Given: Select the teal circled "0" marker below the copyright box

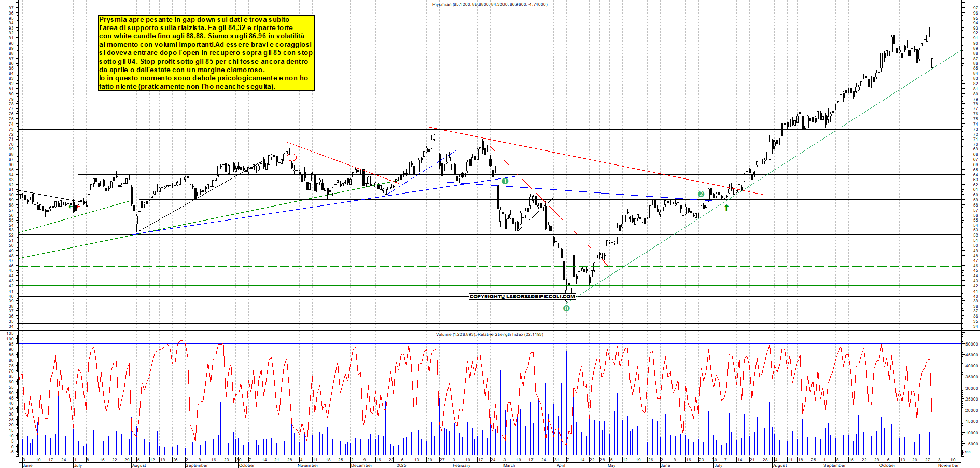Looking at the screenshot, I should [566, 308].
